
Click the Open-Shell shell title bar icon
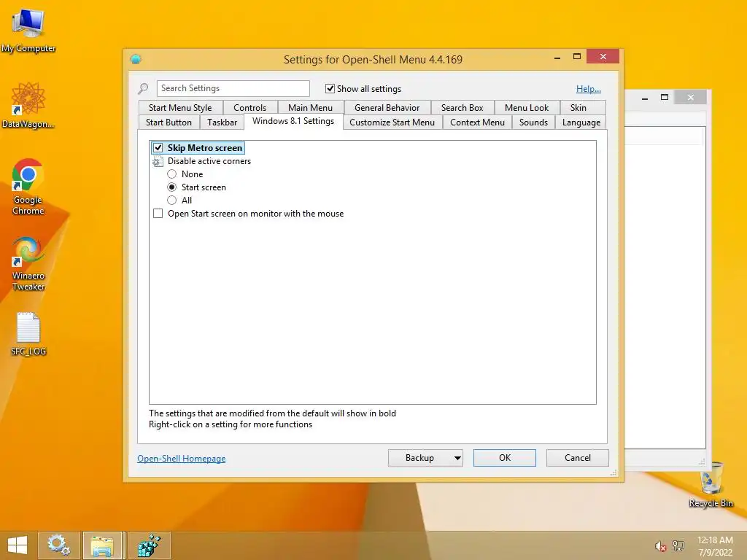136,59
